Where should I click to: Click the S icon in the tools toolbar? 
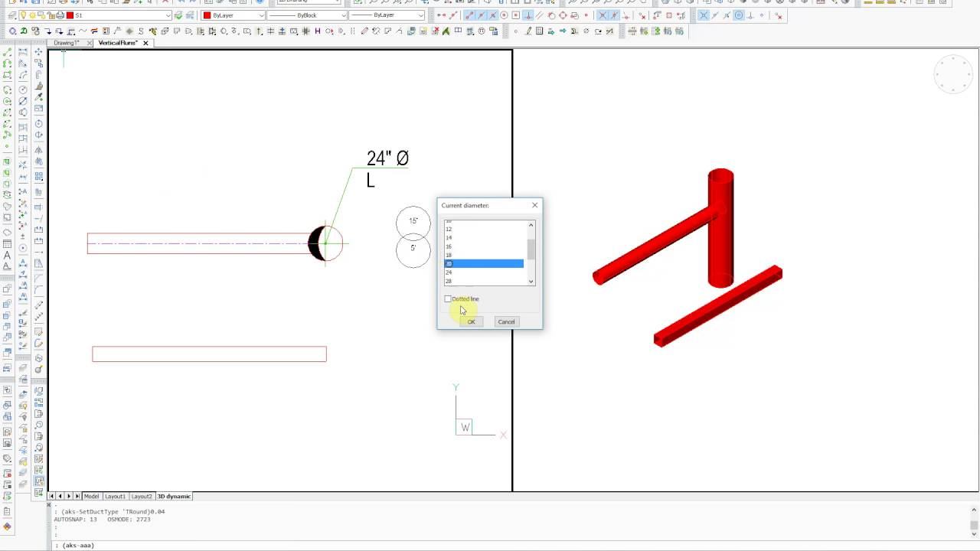tap(141, 31)
